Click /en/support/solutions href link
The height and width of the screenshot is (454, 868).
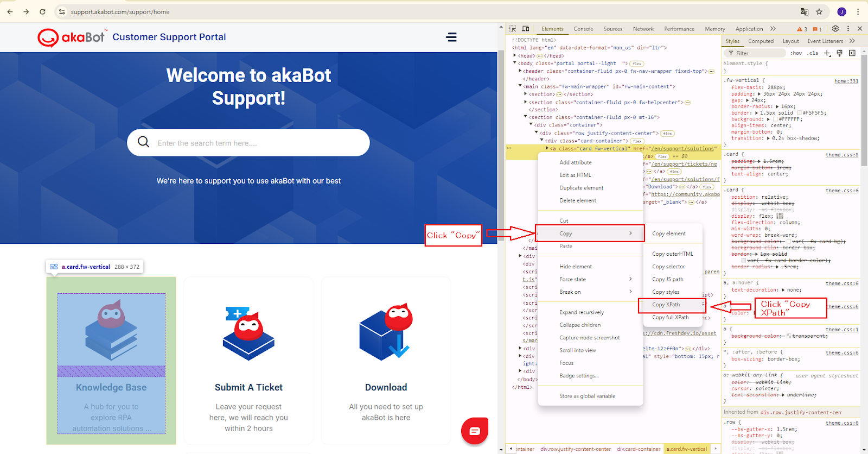point(682,148)
